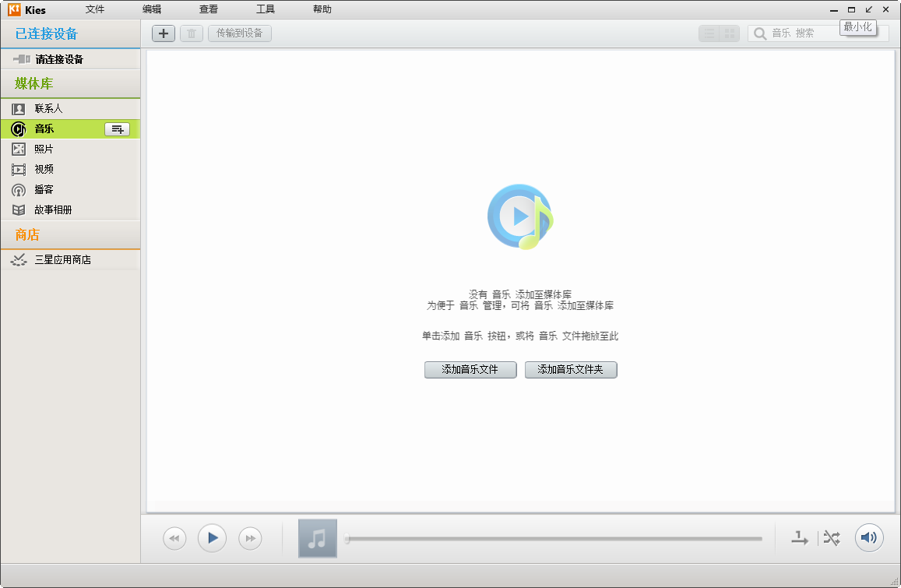Image resolution: width=901 pixels, height=588 pixels.
Task: Toggle the repeat-one playback mode icon
Action: (x=799, y=538)
